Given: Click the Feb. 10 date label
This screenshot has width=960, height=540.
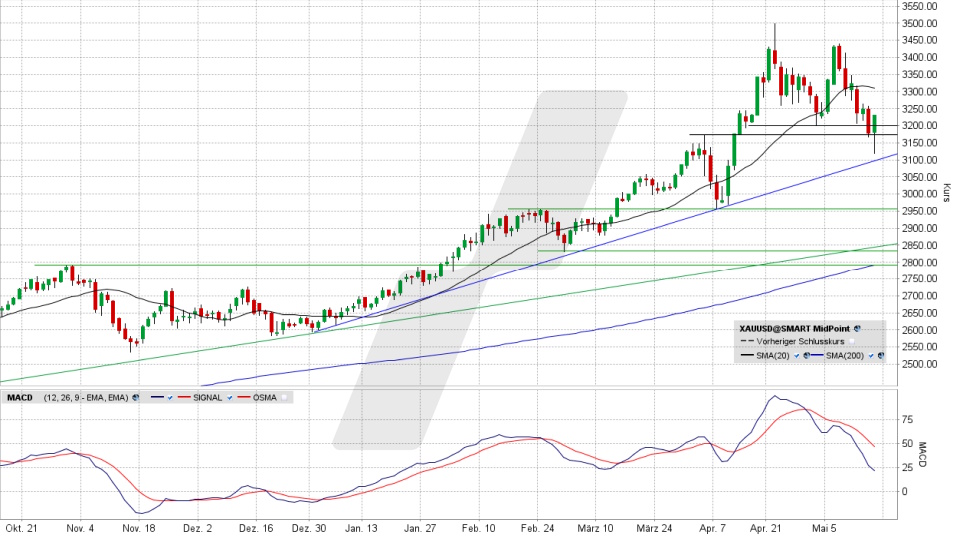Looking at the screenshot, I should point(479,528).
